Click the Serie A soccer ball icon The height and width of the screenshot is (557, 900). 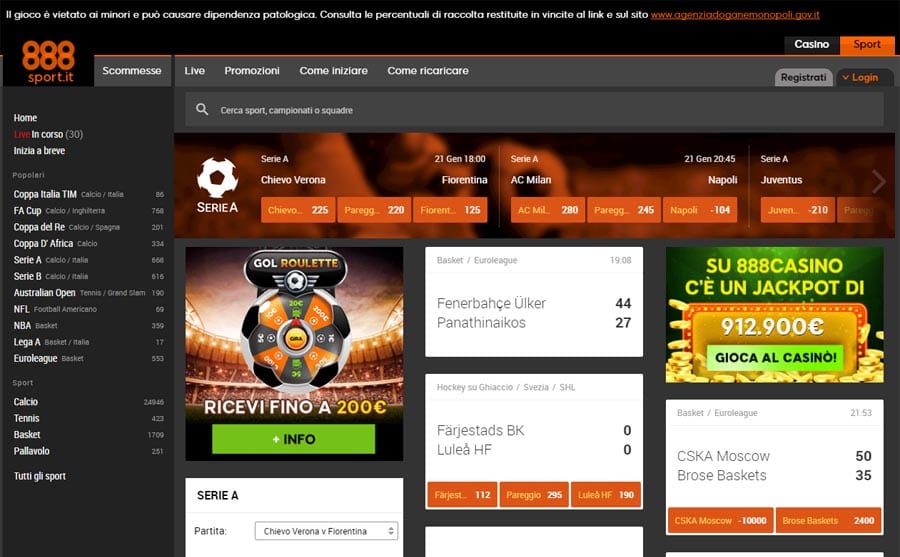pyautogui.click(x=217, y=178)
